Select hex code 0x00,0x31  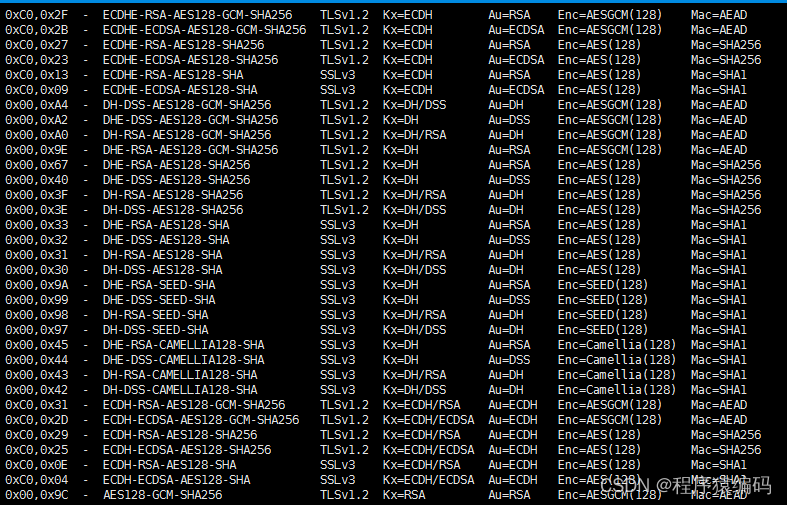[37, 255]
